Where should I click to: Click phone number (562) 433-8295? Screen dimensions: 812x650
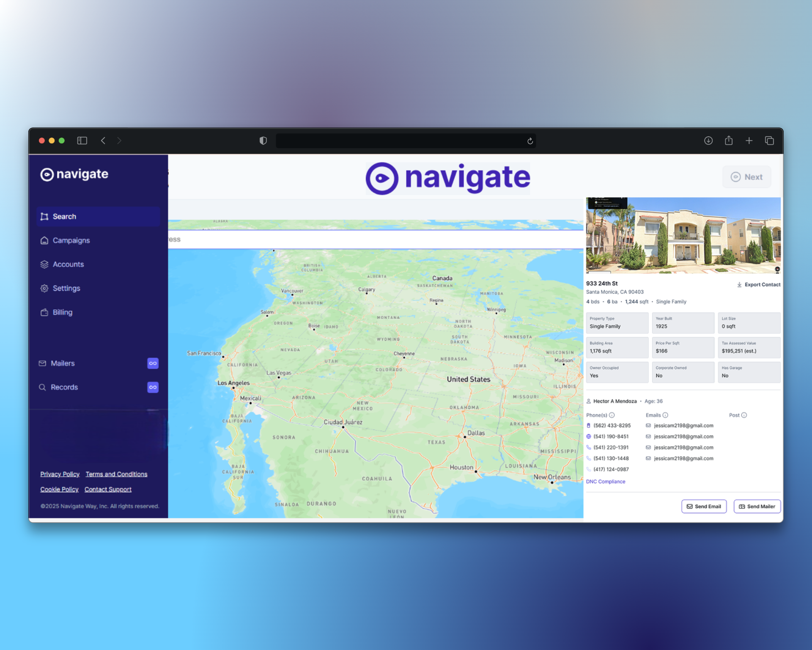612,425
